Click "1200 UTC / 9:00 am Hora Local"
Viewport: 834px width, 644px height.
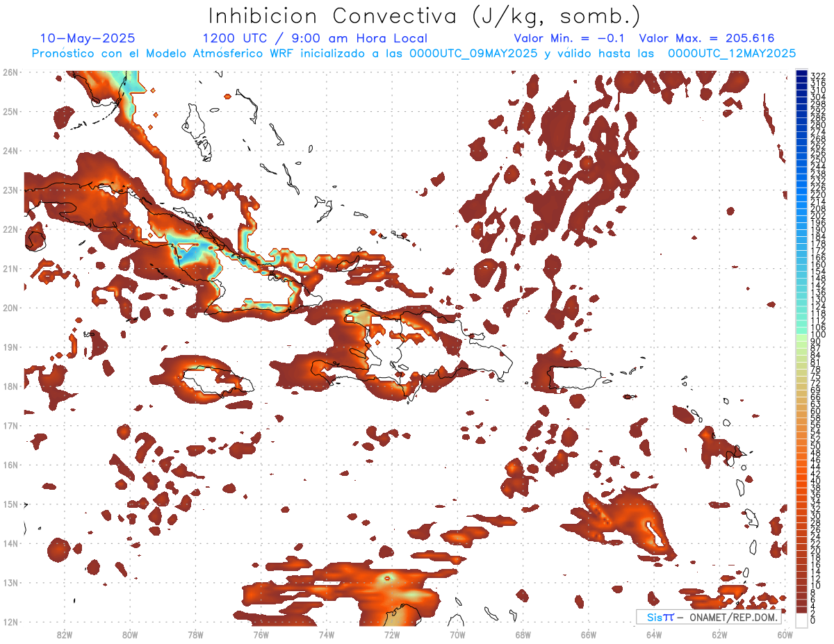pos(315,38)
